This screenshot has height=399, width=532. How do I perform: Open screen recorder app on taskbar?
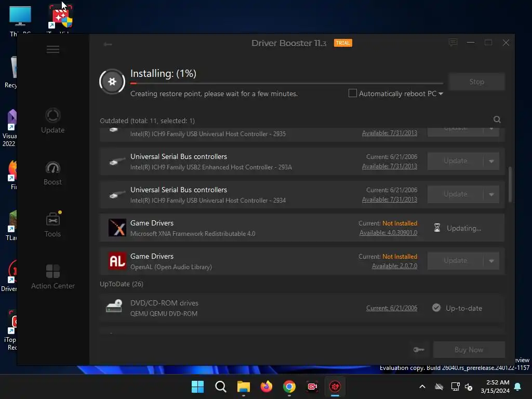click(x=312, y=387)
